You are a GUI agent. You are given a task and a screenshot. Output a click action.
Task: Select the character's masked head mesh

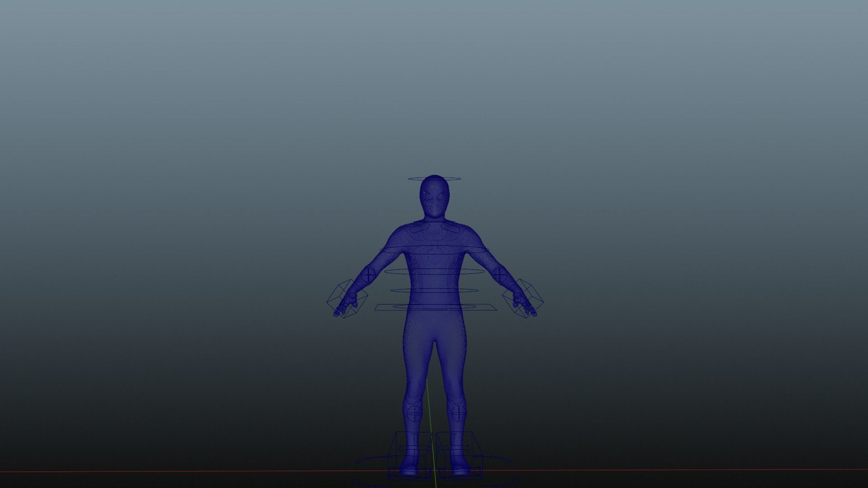click(x=434, y=197)
